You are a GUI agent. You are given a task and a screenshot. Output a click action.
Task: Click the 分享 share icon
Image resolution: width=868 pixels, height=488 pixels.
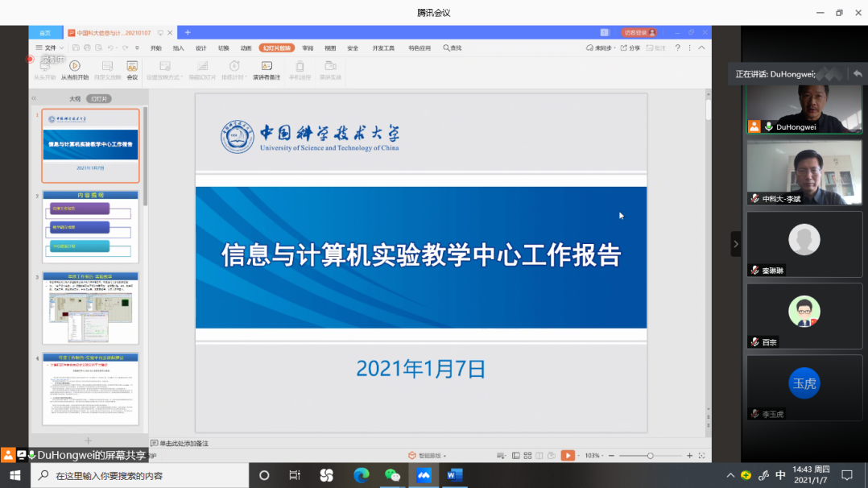pyautogui.click(x=630, y=48)
